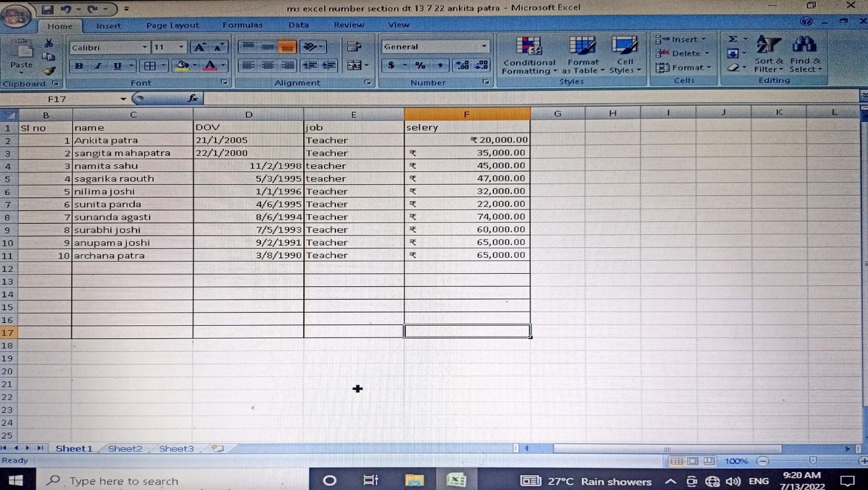Image resolution: width=868 pixels, height=490 pixels.
Task: Apply Percent Style to the cell
Action: [420, 66]
